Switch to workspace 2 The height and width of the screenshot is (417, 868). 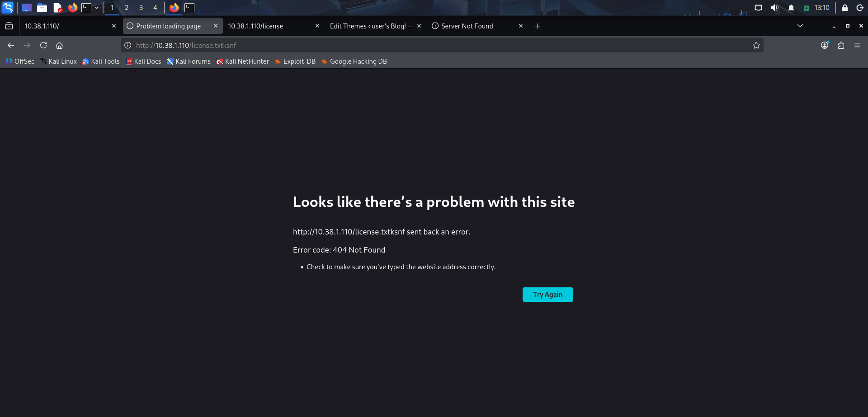[x=127, y=8]
